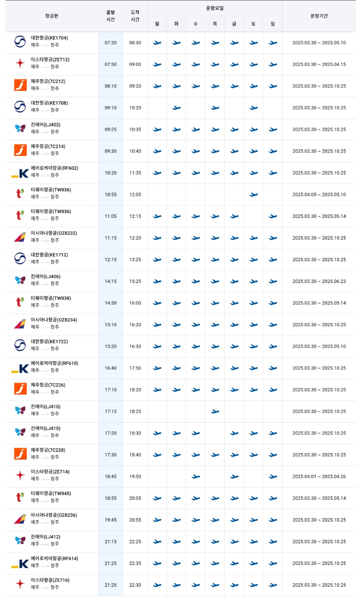
Task: Click the Korean Air logo for flight KE1704
Action: [x=20, y=41]
